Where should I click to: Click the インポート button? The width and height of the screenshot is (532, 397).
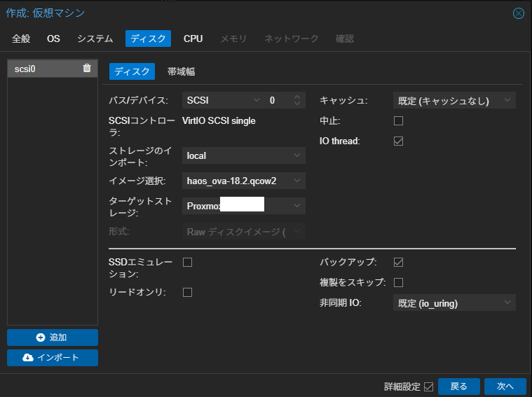[53, 358]
